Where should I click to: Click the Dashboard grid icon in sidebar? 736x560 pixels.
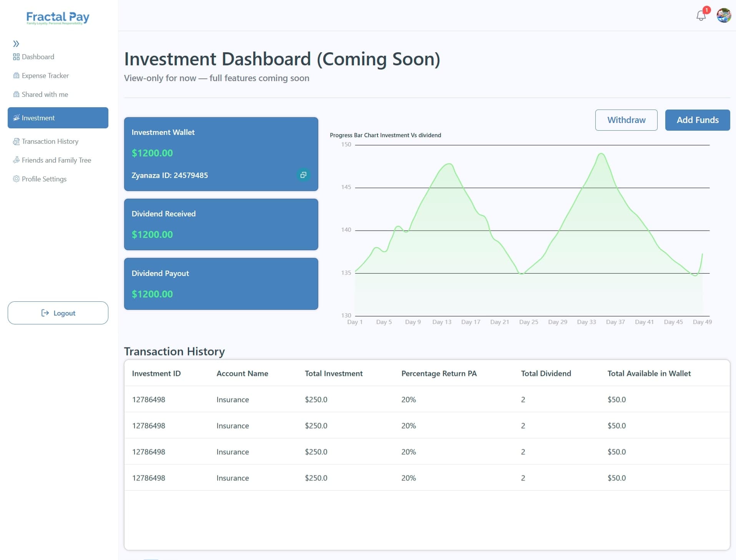[16, 57]
